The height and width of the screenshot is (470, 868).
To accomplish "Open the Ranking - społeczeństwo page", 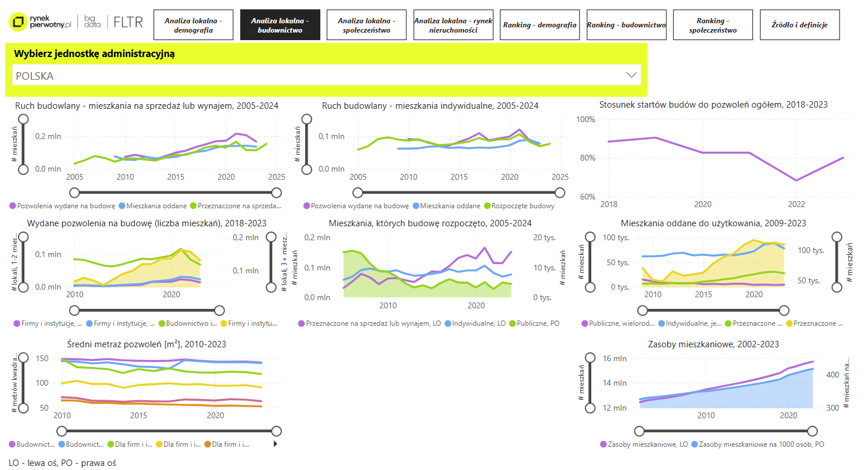I will (713, 25).
